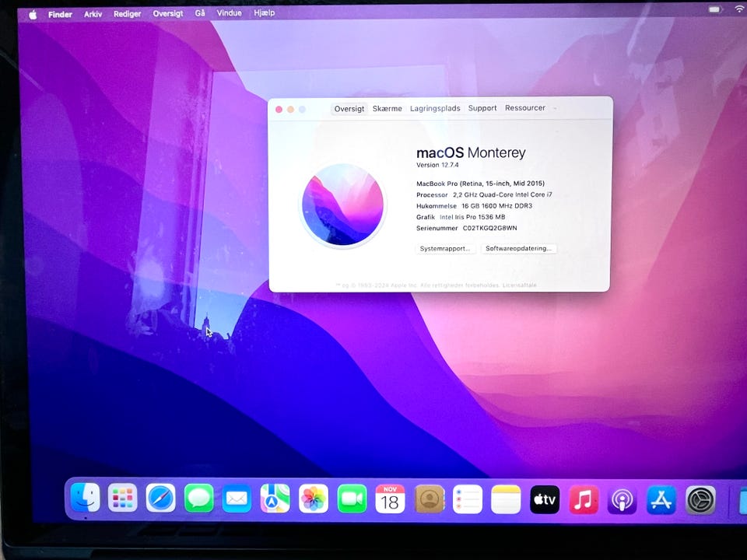This screenshot has width=747, height=560.
Task: Launch the Music app
Action: click(x=584, y=499)
